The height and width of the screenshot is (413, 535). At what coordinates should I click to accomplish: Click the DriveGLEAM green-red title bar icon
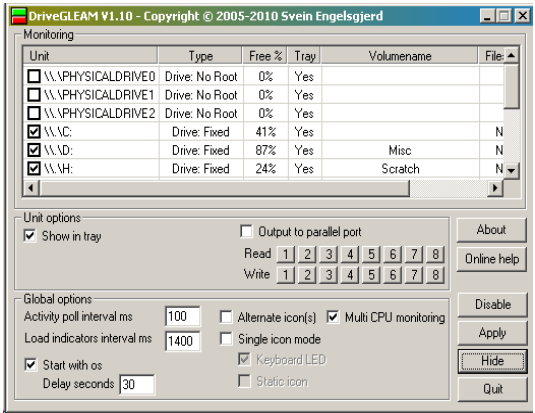(19, 16)
